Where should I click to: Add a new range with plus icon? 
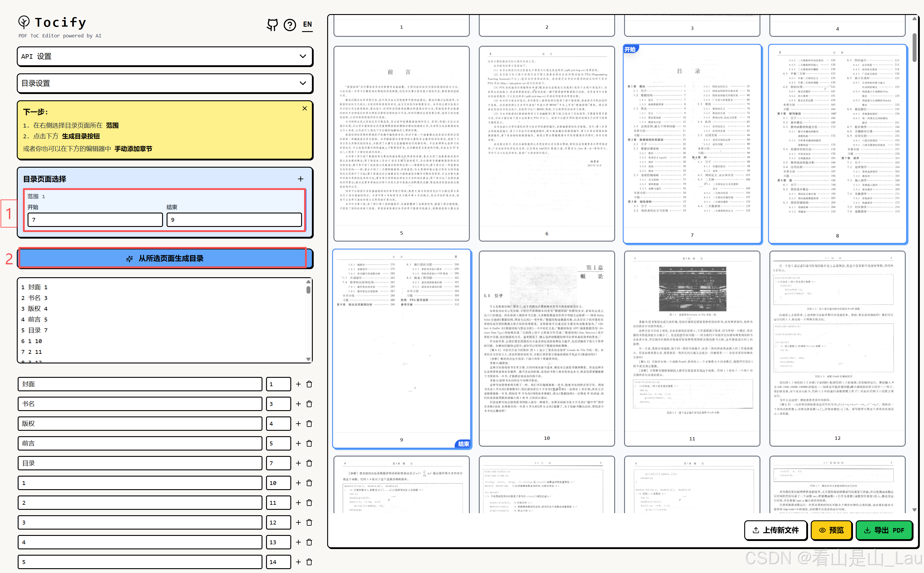tap(300, 179)
